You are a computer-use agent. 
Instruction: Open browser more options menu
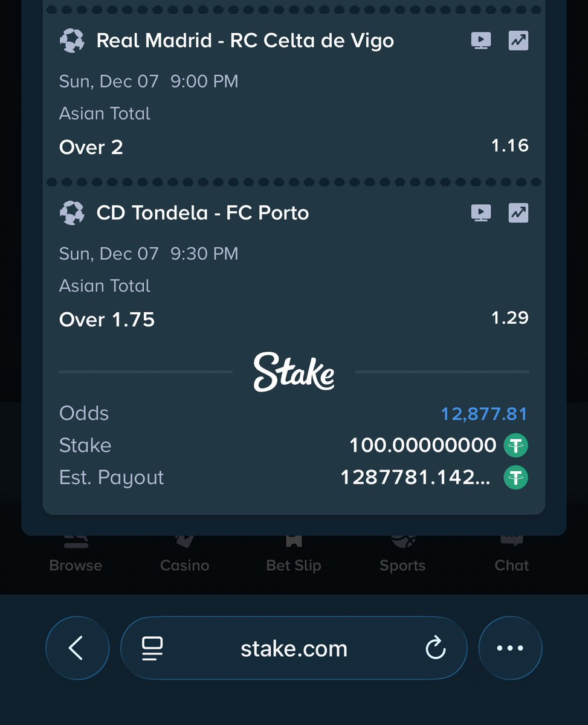(x=509, y=648)
